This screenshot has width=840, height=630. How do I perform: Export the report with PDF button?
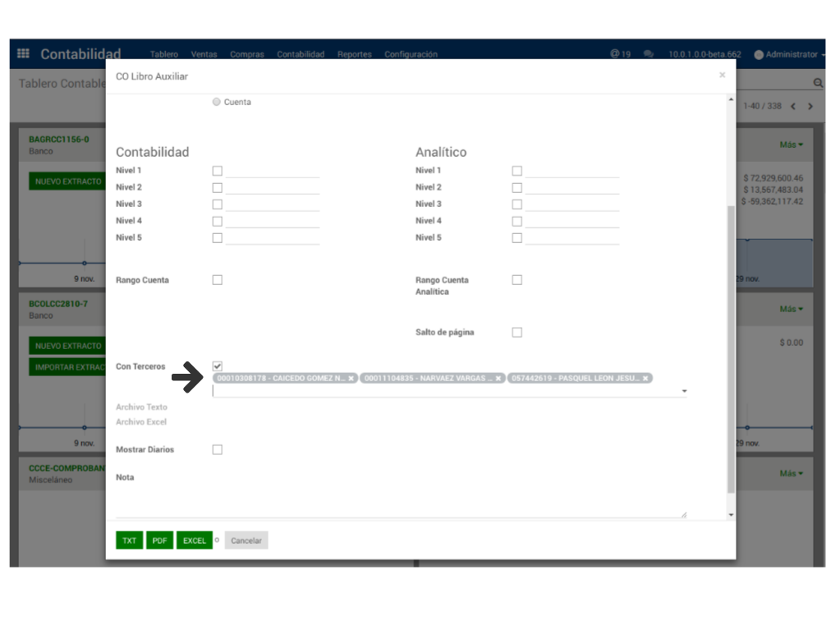pos(159,540)
